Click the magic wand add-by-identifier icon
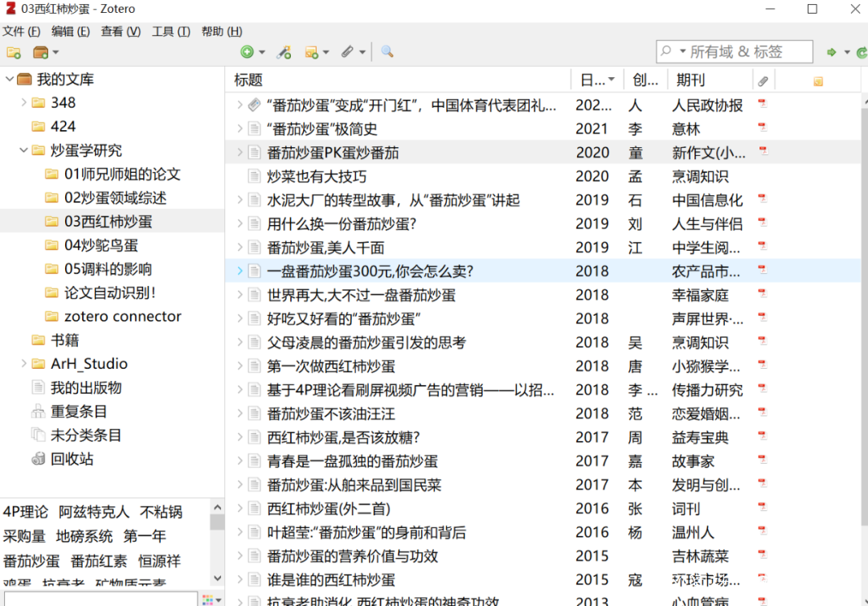This screenshot has height=606, width=868. point(284,52)
